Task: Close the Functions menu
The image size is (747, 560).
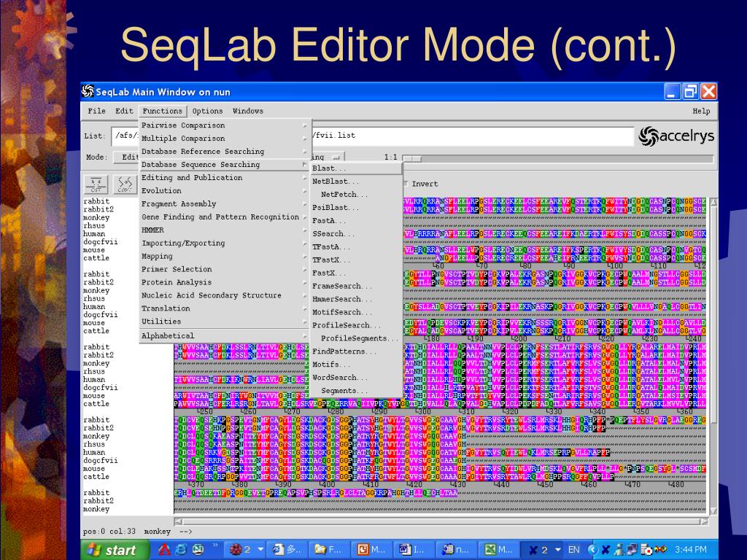Action: (163, 111)
